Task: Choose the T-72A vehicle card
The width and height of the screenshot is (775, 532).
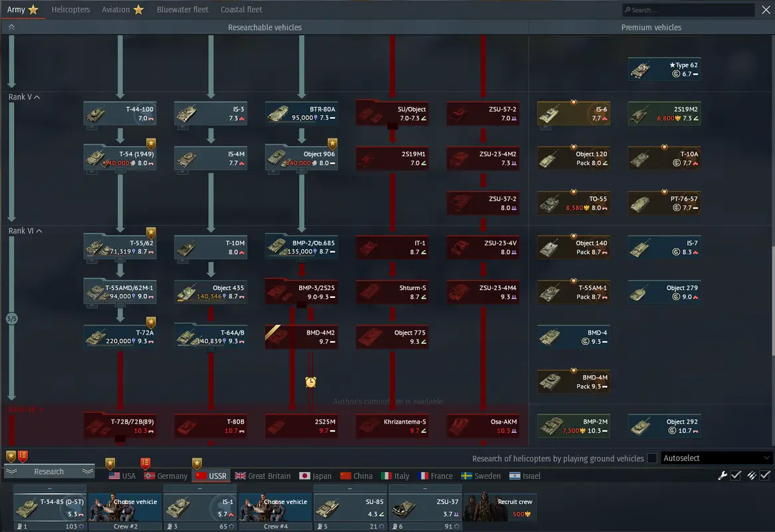Action: coord(120,336)
